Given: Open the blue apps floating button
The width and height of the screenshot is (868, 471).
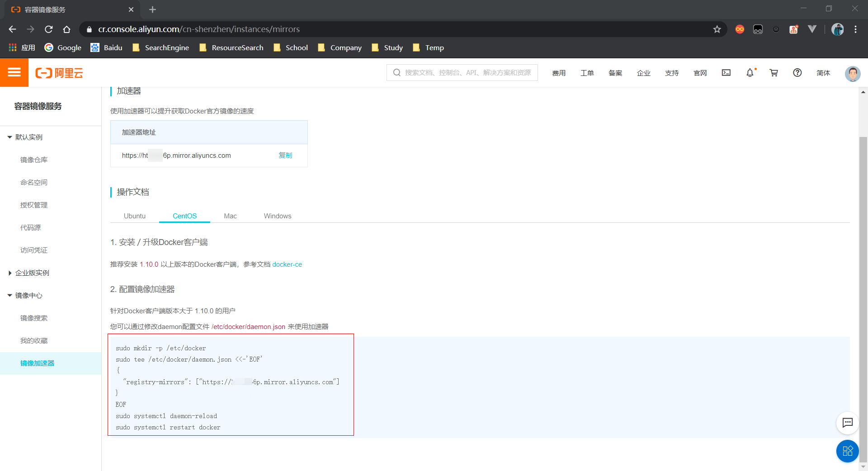Looking at the screenshot, I should (847, 451).
